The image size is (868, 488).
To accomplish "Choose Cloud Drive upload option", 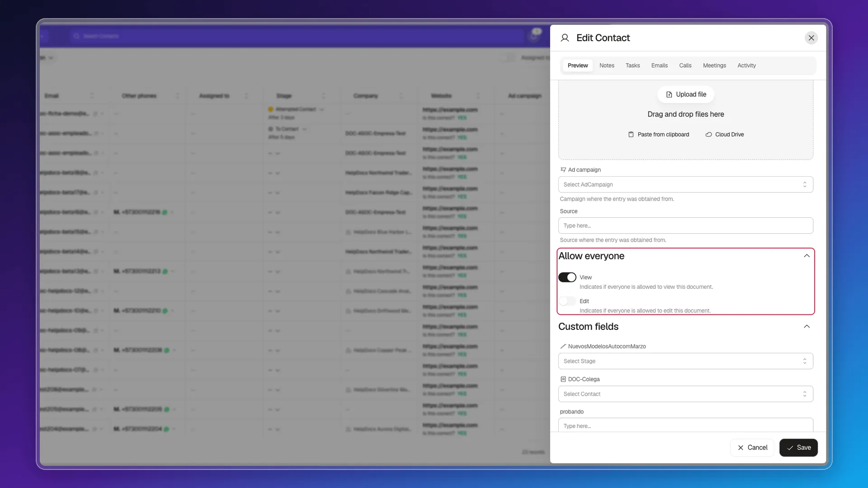I will click(x=724, y=135).
